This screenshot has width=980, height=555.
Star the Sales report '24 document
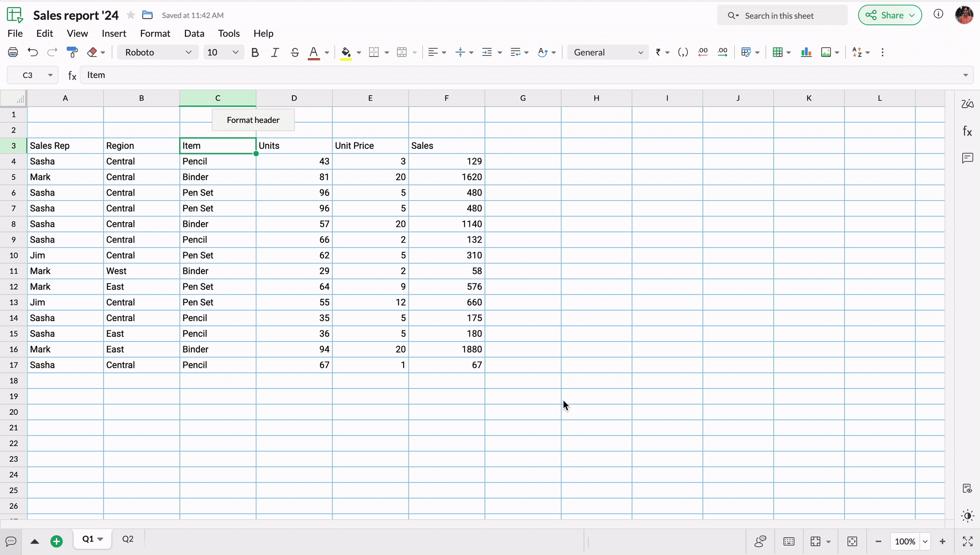(131, 15)
